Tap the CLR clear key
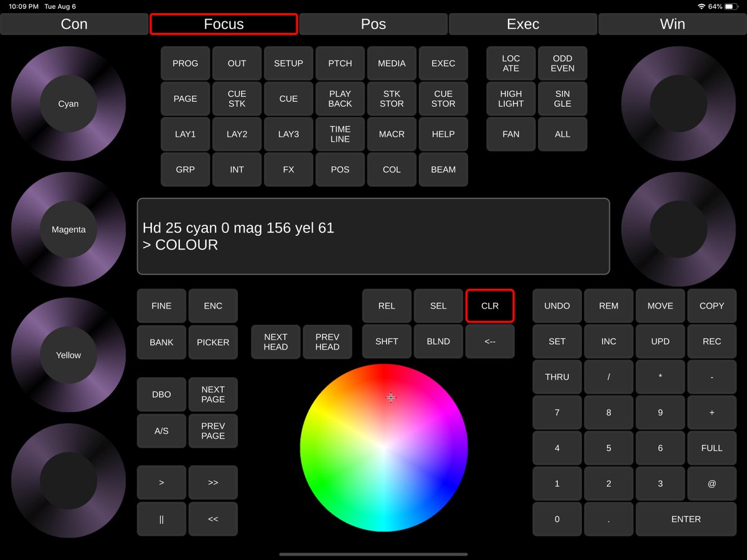This screenshot has height=560, width=747. tap(491, 306)
